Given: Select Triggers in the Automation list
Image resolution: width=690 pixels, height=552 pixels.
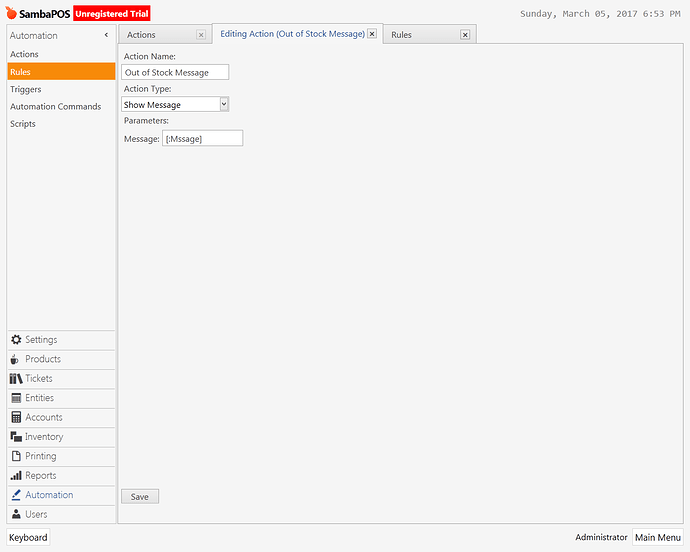Looking at the screenshot, I should (x=26, y=89).
